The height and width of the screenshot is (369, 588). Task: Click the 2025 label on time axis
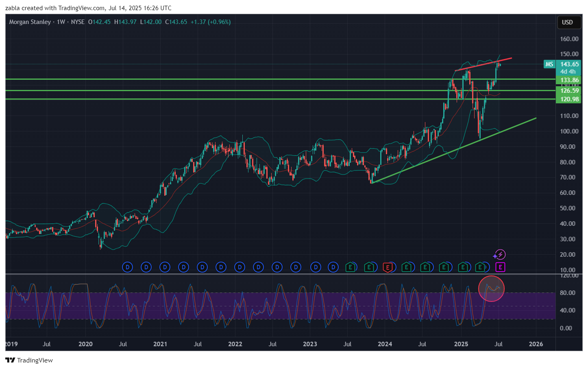[461, 344]
